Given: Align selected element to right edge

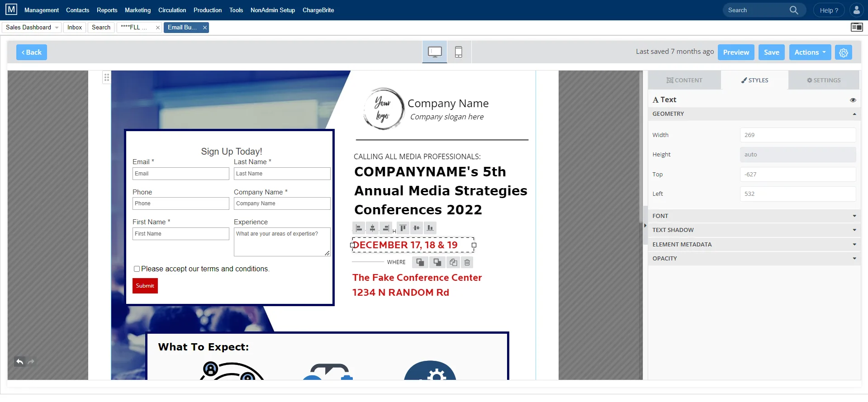Looking at the screenshot, I should [386, 228].
